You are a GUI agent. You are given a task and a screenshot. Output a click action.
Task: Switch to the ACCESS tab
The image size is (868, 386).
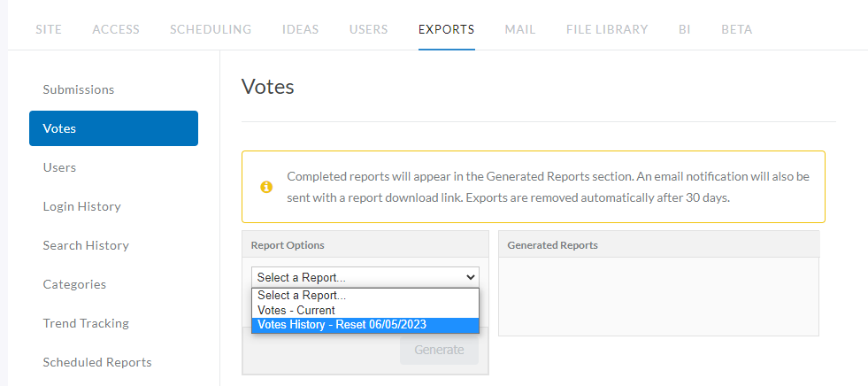click(116, 29)
